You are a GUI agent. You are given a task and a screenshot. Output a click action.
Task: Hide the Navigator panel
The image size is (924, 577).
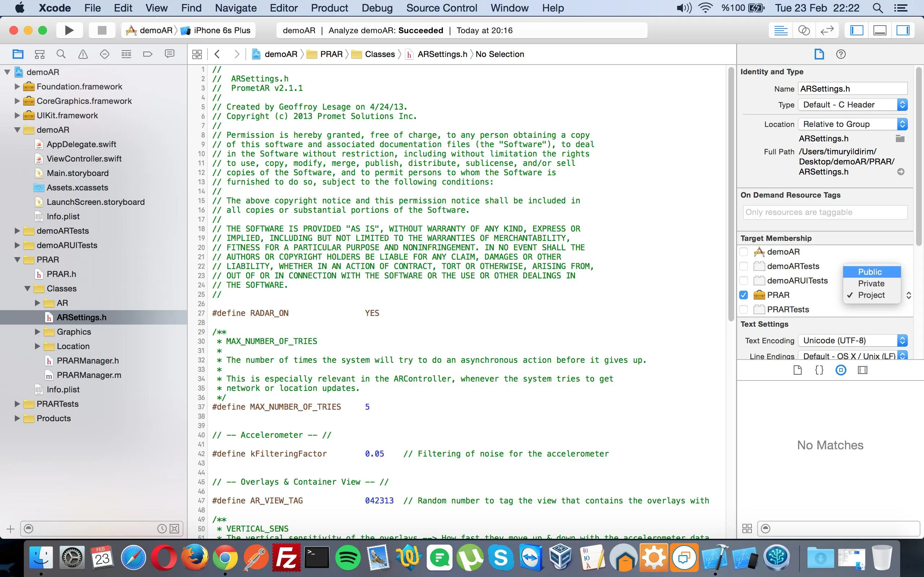click(857, 31)
